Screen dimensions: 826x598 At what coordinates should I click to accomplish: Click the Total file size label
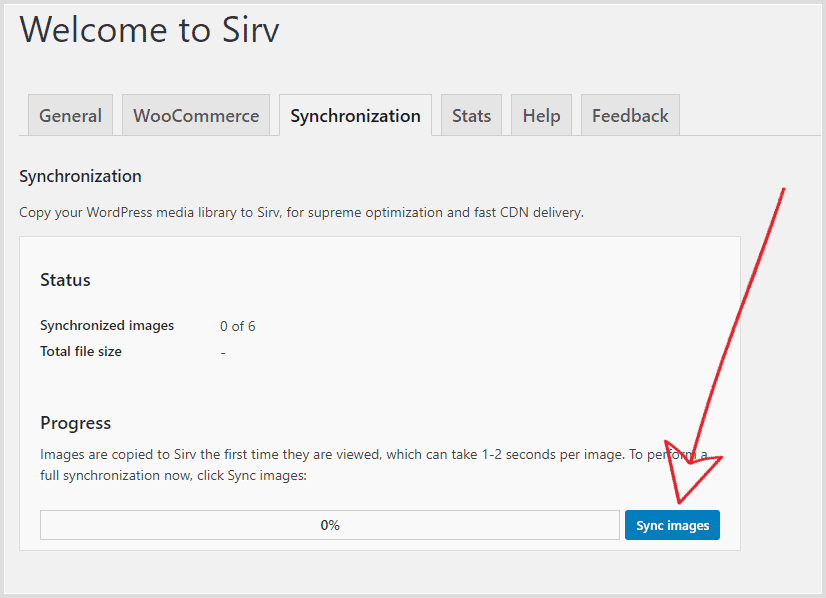point(81,351)
